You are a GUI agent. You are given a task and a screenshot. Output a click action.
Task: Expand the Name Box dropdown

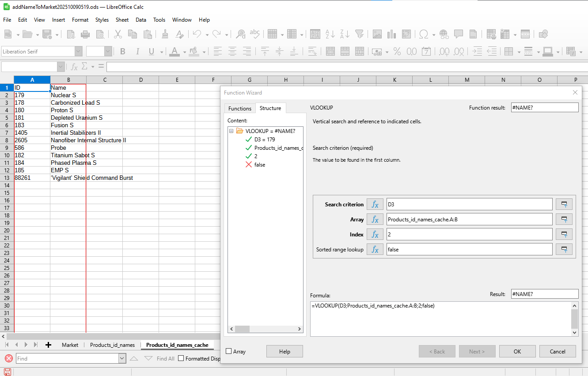point(61,67)
